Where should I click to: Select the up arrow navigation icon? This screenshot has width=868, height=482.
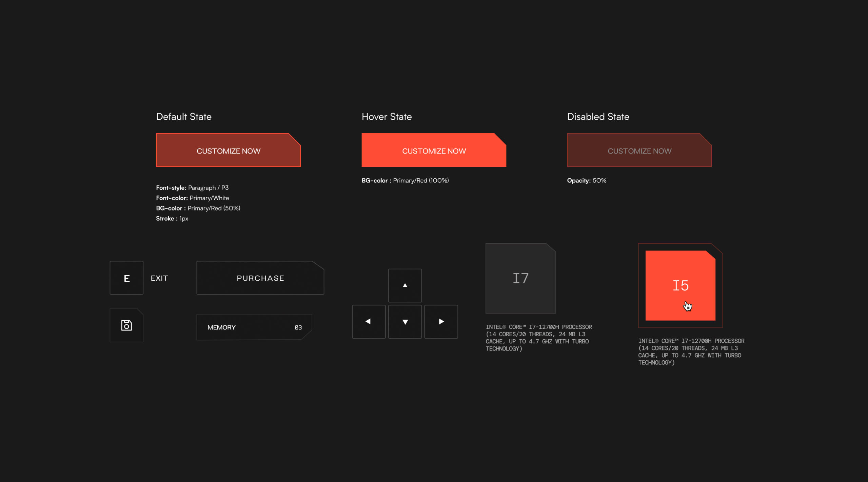[x=405, y=285]
